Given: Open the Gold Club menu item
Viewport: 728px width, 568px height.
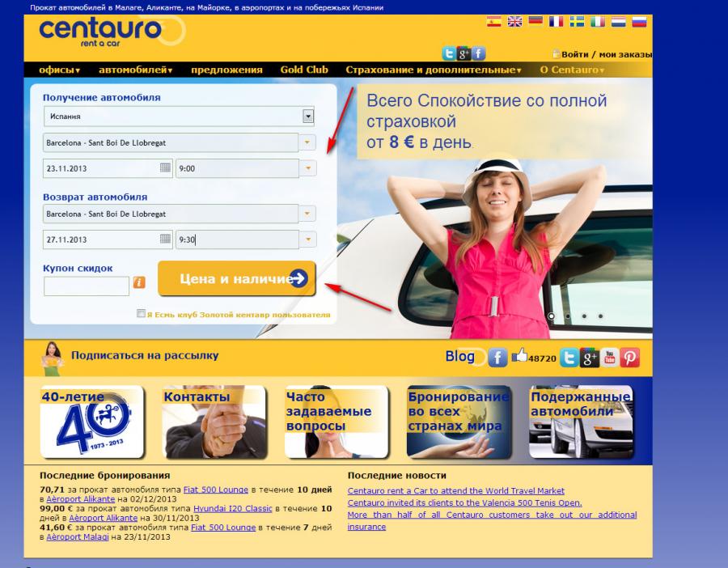Looking at the screenshot, I should pyautogui.click(x=304, y=70).
